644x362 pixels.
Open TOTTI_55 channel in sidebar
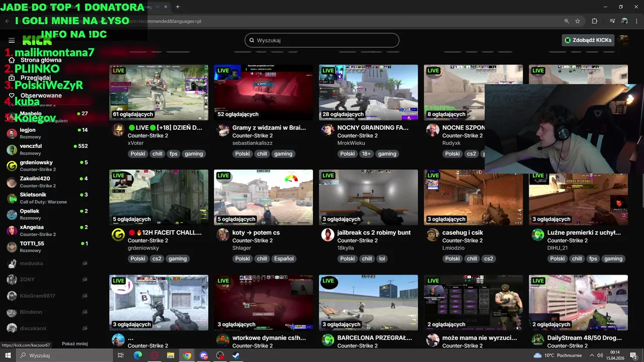pos(47,246)
